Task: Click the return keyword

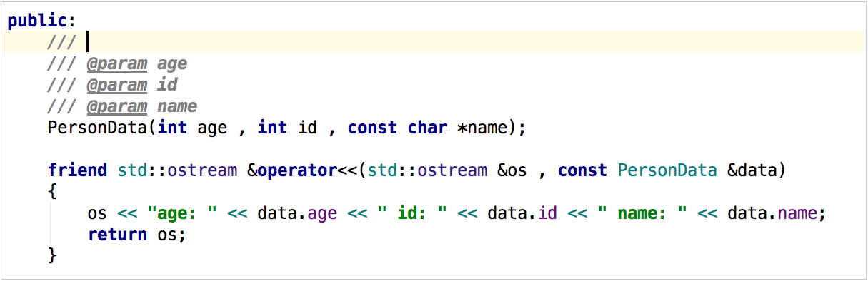Action: [117, 235]
